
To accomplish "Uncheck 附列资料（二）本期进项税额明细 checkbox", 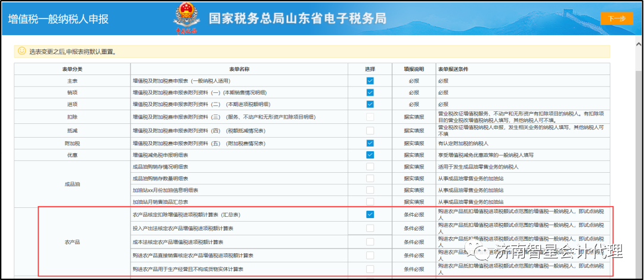I will pos(370,104).
